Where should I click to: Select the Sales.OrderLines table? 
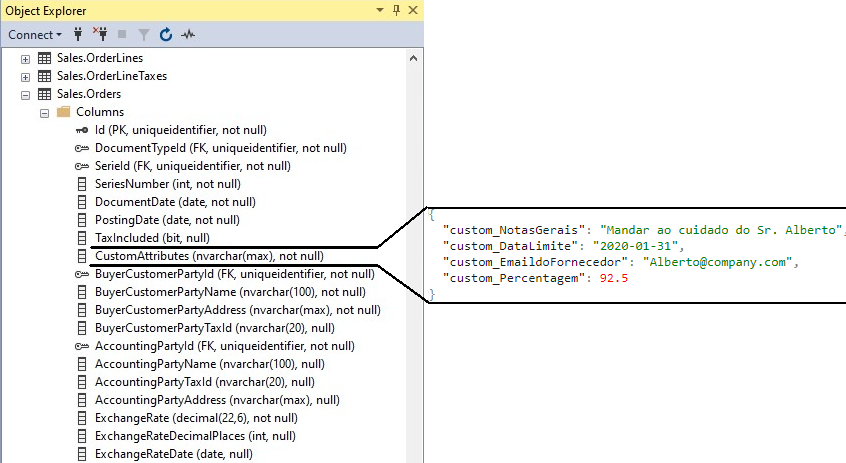100,58
